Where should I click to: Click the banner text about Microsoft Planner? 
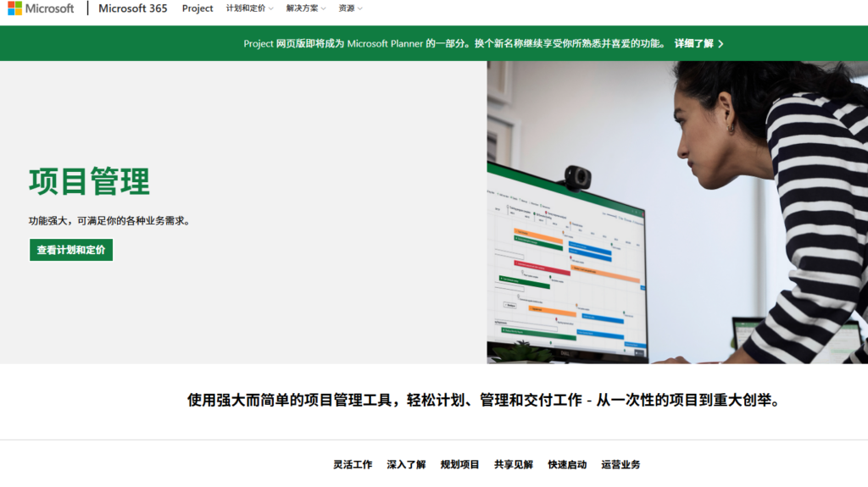[x=455, y=44]
